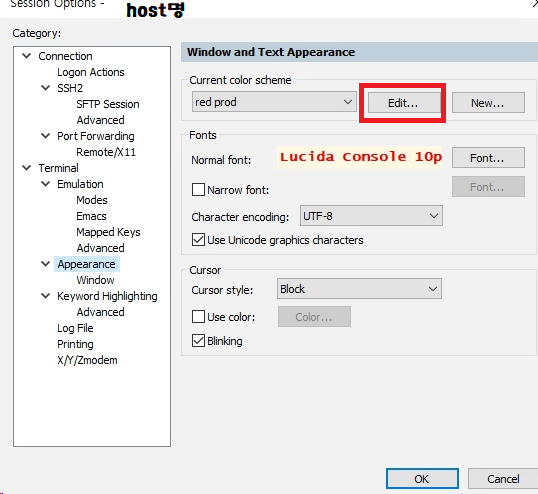Select Port Forwarding category
Image resolution: width=538 pixels, height=494 pixels.
pos(96,136)
